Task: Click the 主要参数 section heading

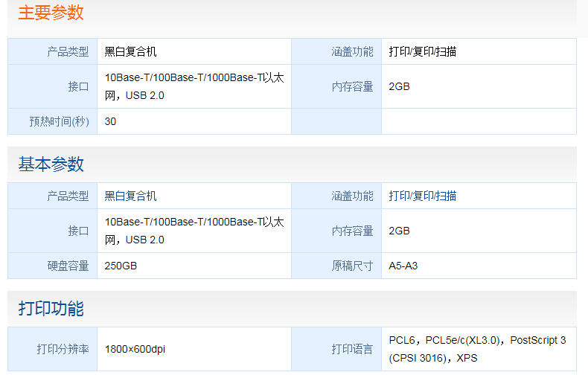Action: 51,13
